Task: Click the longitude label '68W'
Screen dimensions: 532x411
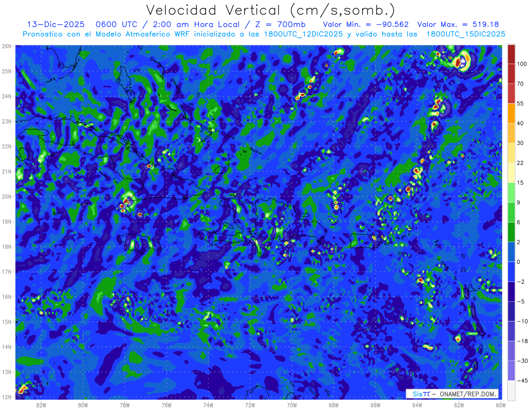Action: (x=334, y=405)
